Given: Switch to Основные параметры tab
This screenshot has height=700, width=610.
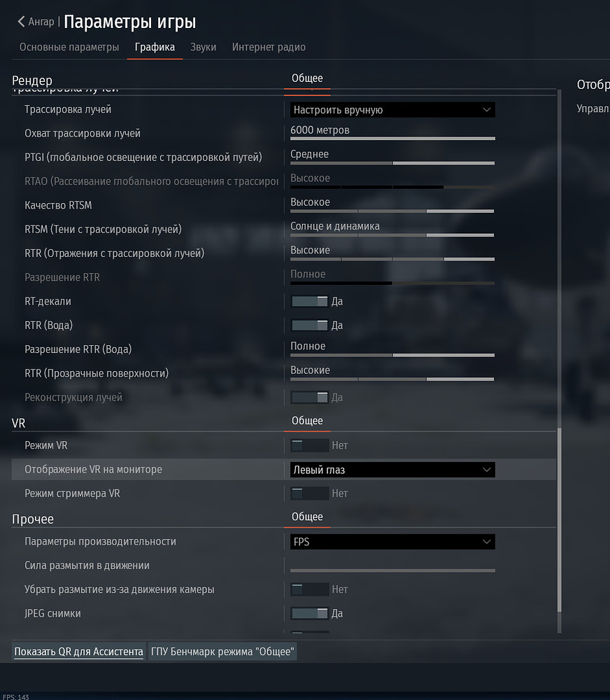Looking at the screenshot, I should pyautogui.click(x=69, y=47).
